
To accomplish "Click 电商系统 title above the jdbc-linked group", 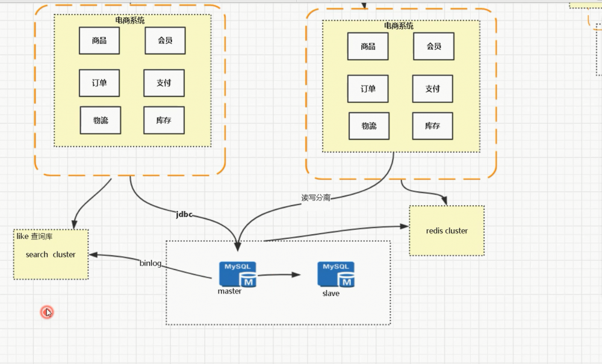I will 130,20.
